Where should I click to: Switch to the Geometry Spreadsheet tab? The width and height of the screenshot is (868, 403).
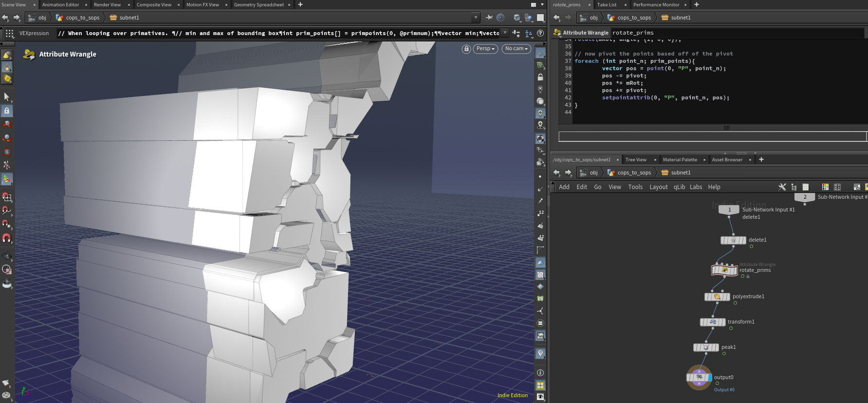[x=259, y=5]
